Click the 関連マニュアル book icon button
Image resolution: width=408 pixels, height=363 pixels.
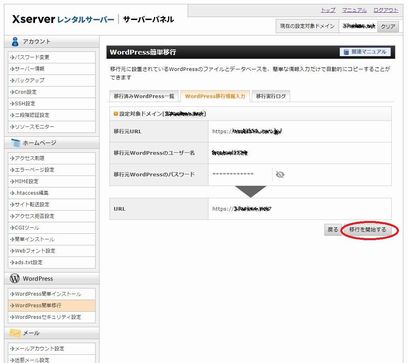(x=365, y=52)
